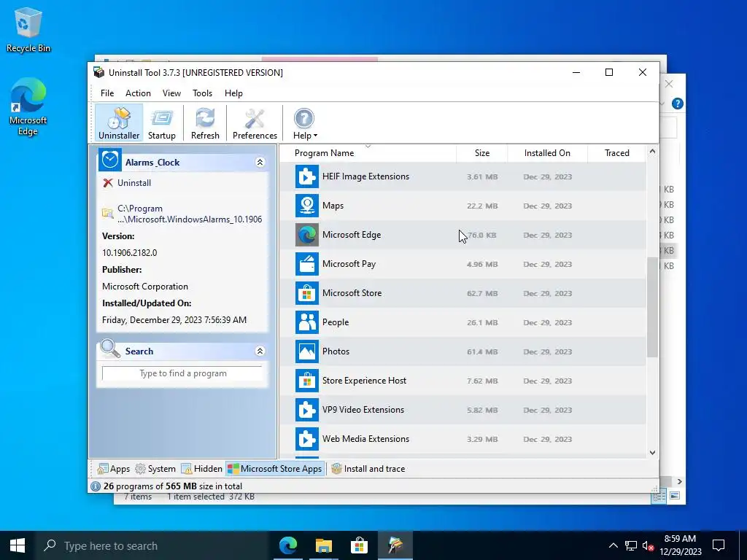Select the Microsoft Edge row text
This screenshot has width=747, height=560.
352,235
